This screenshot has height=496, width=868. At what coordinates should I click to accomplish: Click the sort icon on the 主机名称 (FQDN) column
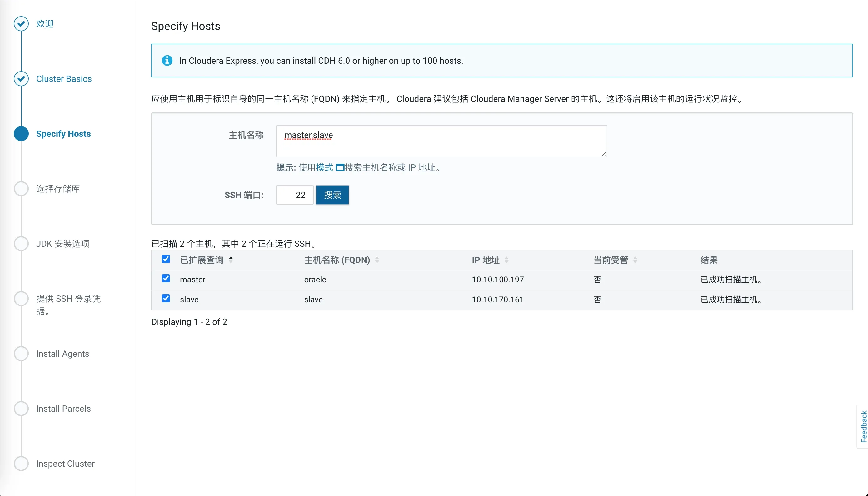coord(377,260)
